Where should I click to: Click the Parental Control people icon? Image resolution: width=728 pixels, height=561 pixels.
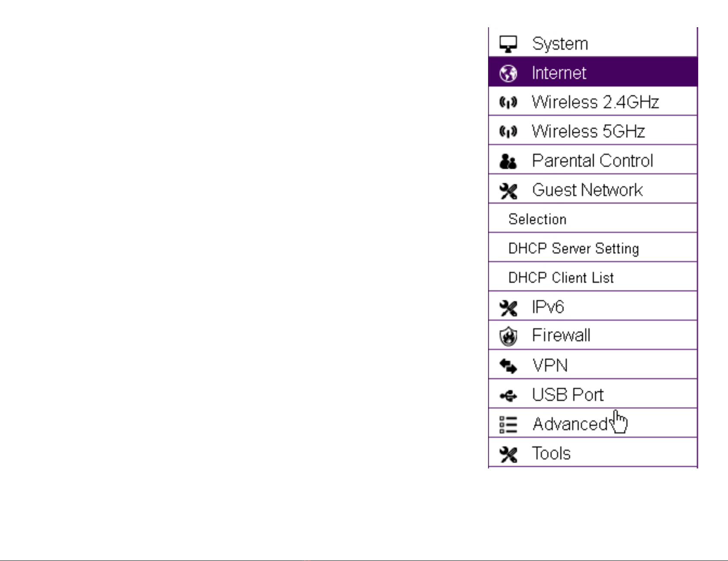[508, 161]
